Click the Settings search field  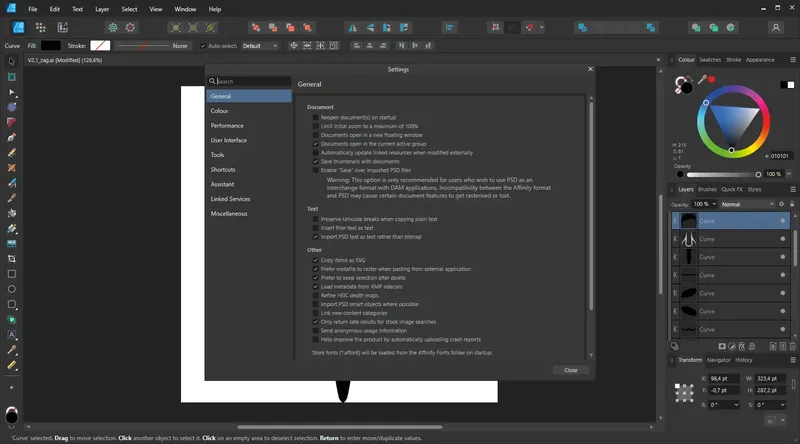click(249, 81)
